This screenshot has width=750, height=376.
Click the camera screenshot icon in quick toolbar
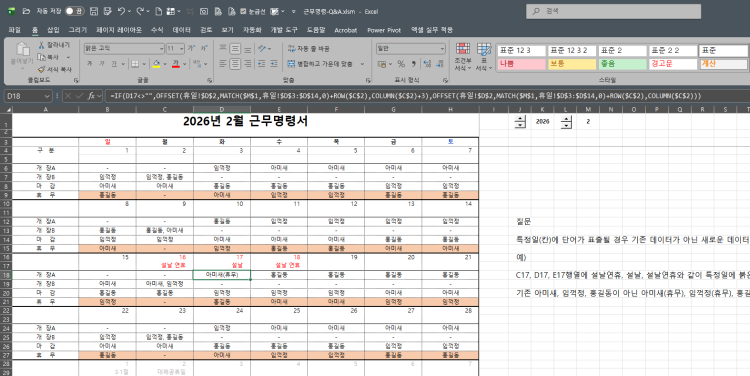[x=204, y=11]
